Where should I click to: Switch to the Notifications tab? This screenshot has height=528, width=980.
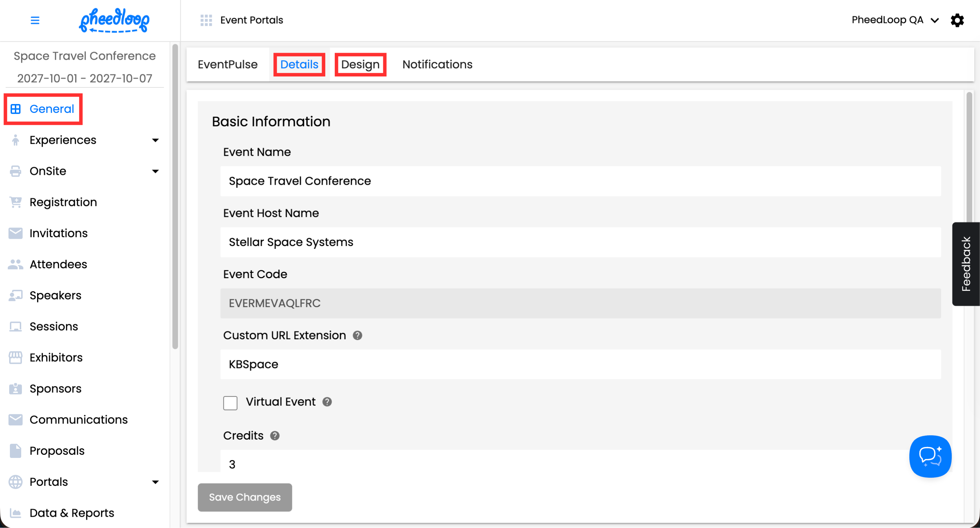pos(437,64)
